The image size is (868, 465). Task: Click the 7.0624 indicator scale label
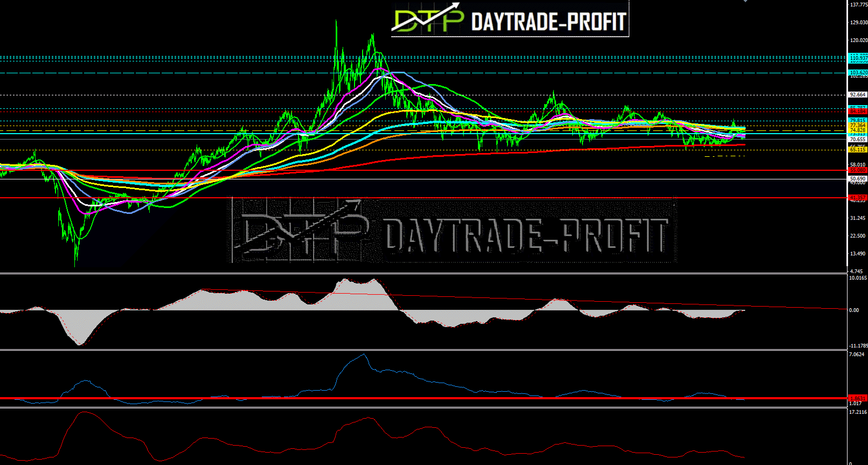pyautogui.click(x=857, y=355)
